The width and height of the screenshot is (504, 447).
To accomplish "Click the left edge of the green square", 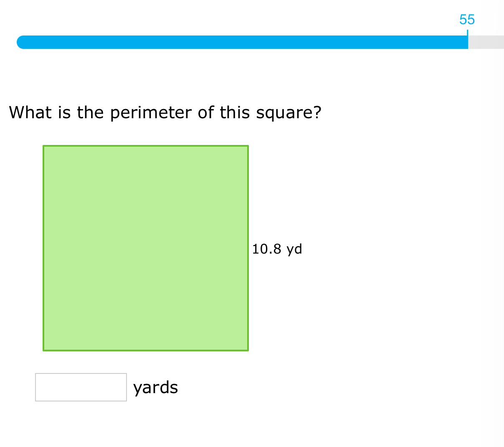I will point(43,248).
